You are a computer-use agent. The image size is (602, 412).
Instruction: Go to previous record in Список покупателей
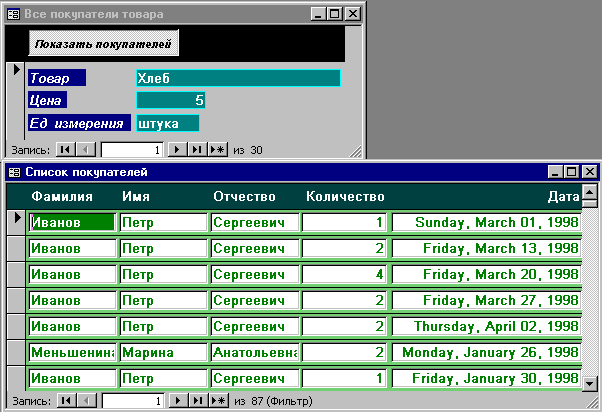[87, 401]
